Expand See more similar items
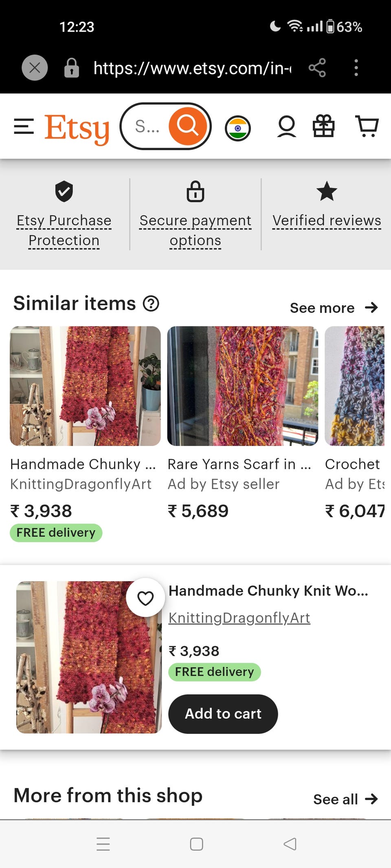The width and height of the screenshot is (391, 868). pos(334,308)
